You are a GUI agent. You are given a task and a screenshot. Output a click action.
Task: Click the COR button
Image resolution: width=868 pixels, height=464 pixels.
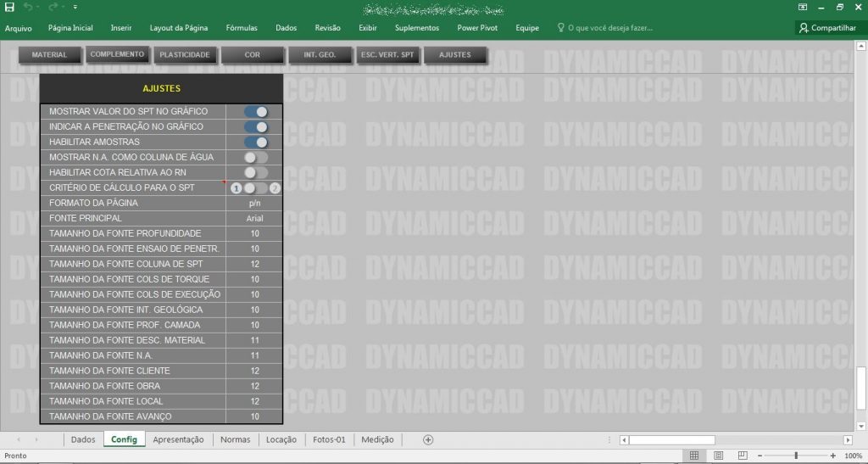pyautogui.click(x=253, y=55)
